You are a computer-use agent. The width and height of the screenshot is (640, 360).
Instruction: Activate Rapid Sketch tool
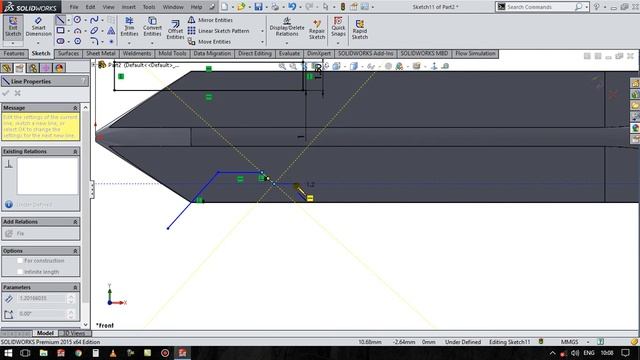360,29
